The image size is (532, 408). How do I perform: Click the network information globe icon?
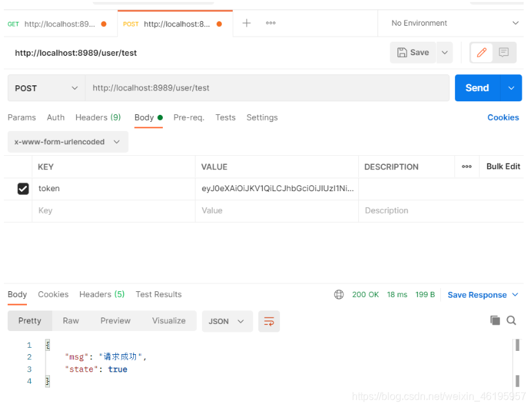[x=339, y=294]
